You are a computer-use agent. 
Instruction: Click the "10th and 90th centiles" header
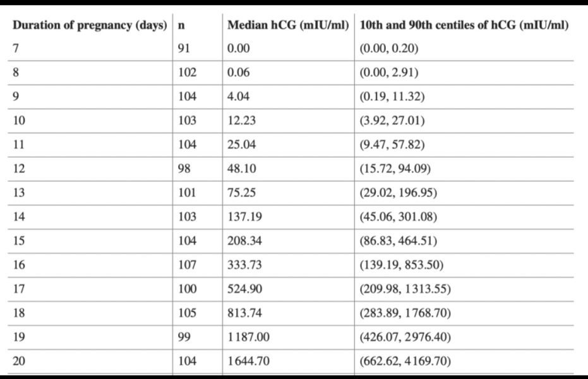463,25
